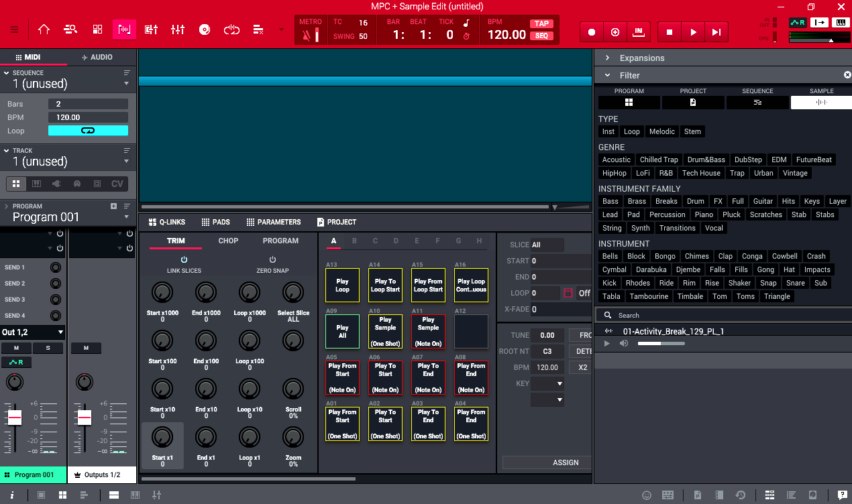Trigger pad A01 Play From Start
852x504 pixels.
(342, 423)
